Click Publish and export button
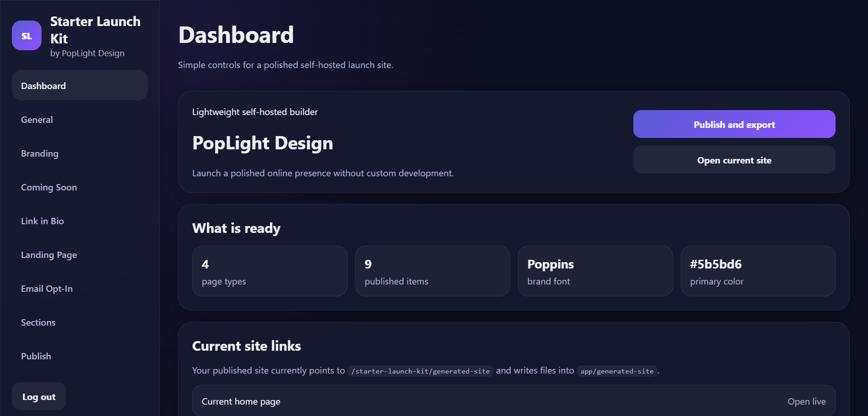The width and height of the screenshot is (868, 416). [734, 124]
